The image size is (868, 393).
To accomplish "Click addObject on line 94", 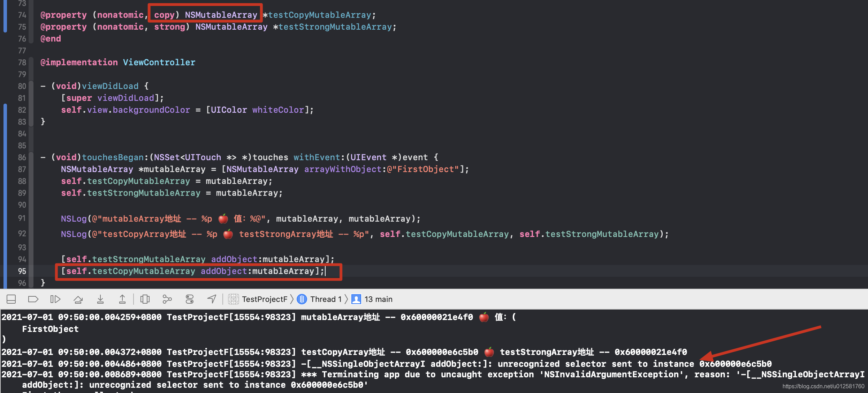I will [x=234, y=259].
